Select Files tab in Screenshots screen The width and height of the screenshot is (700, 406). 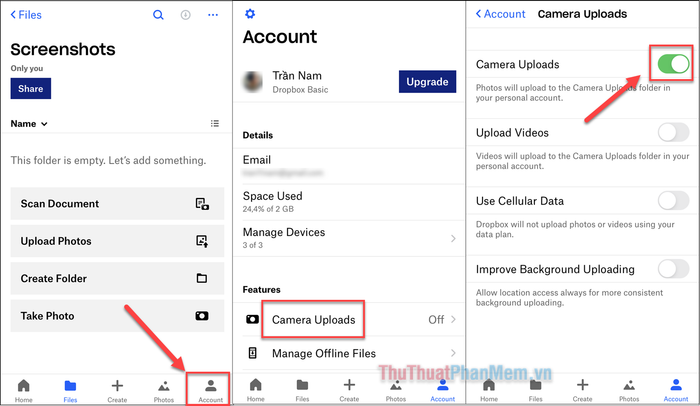70,390
